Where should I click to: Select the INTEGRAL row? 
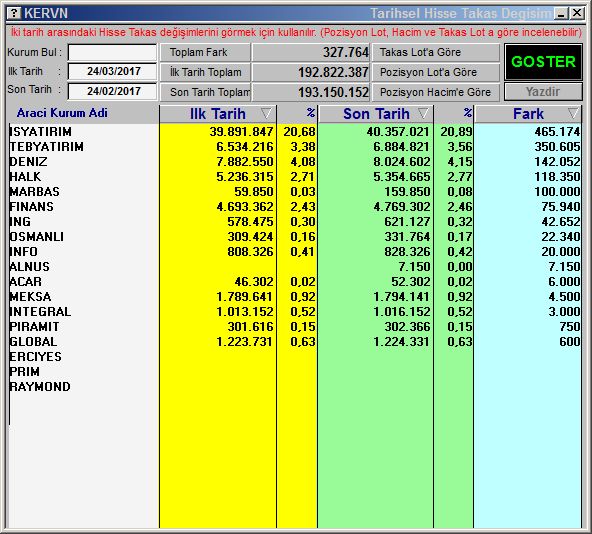pyautogui.click(x=294, y=312)
